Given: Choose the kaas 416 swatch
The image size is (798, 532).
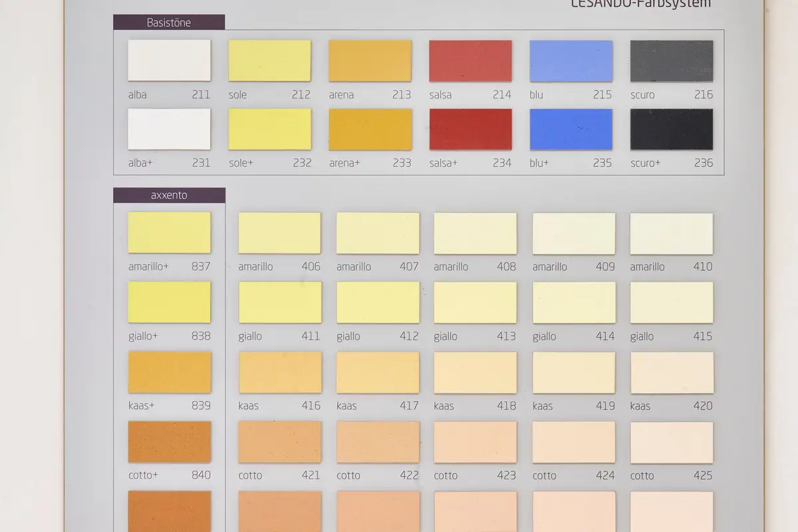Looking at the screenshot, I should point(280,372).
